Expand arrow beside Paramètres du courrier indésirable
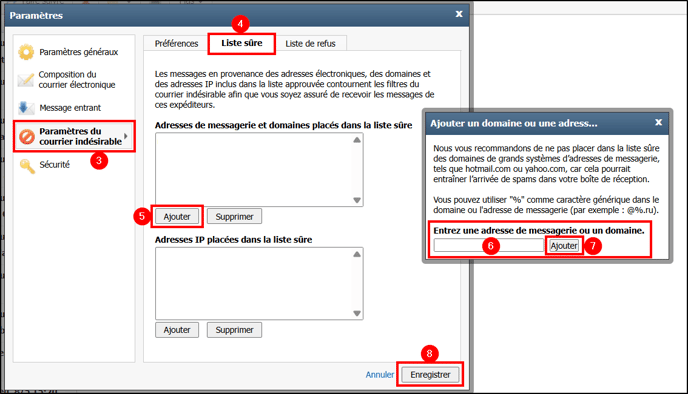This screenshot has height=394, width=688. [x=125, y=136]
